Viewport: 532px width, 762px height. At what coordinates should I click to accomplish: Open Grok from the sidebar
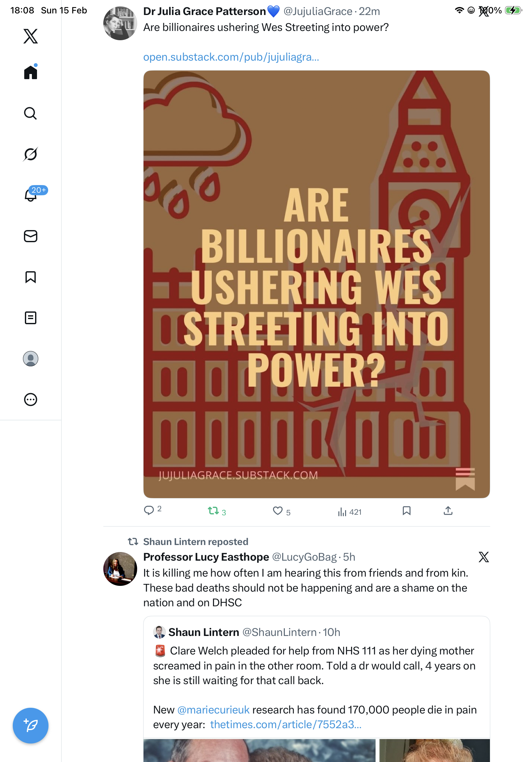tap(31, 154)
